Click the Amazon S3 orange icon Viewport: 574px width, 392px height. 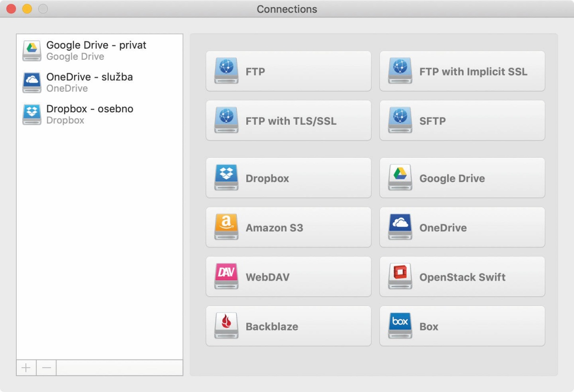[x=226, y=227]
